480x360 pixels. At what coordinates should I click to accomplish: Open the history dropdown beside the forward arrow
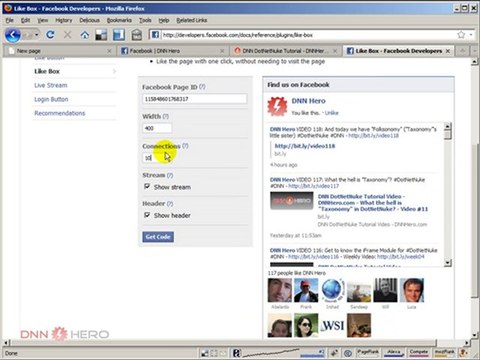(37, 35)
